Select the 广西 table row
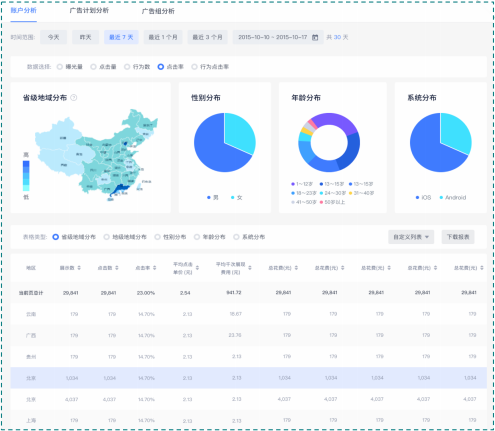Image resolution: width=495 pixels, height=431 pixels. tap(249, 335)
